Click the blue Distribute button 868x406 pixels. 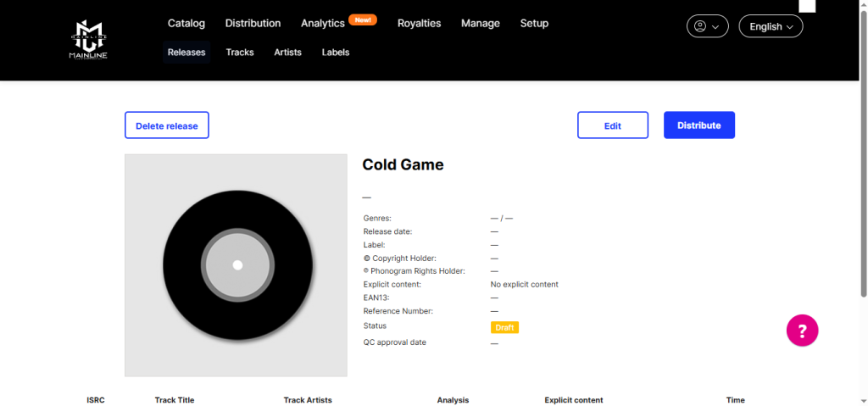[698, 125]
